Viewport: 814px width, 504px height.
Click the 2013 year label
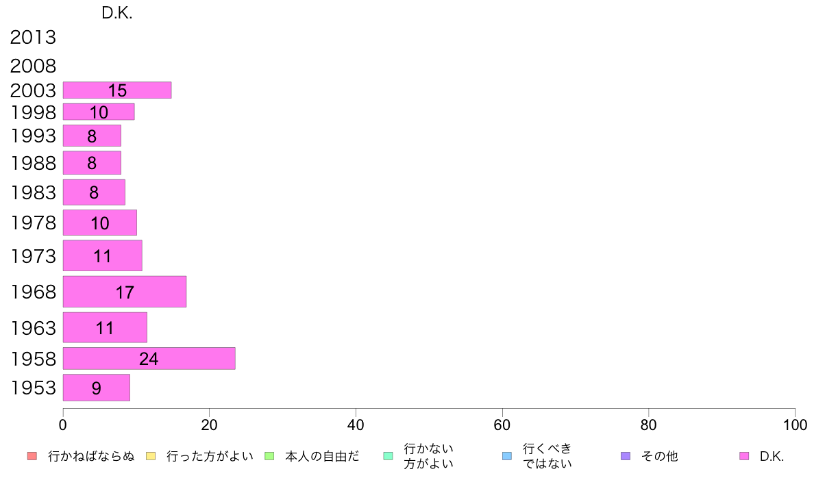click(33, 38)
